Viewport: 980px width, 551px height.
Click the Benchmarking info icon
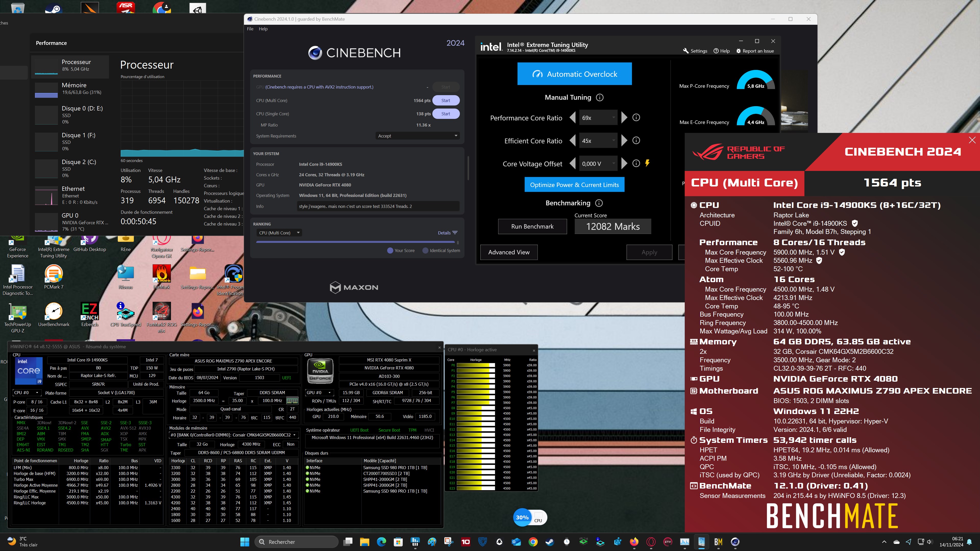coord(599,203)
